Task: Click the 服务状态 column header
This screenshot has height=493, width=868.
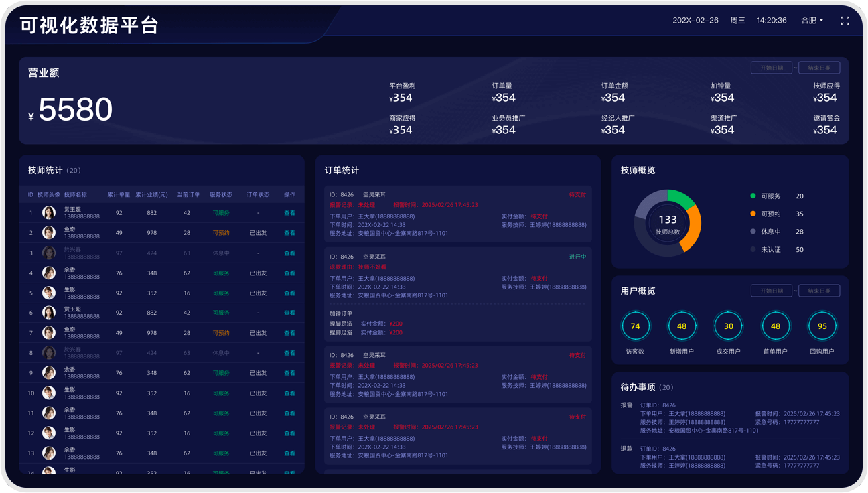Action: 221,195
